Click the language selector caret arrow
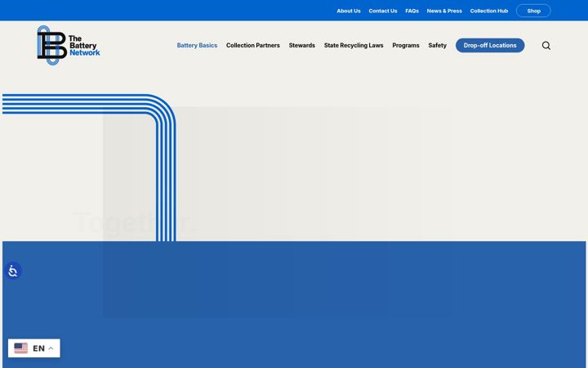Image resolution: width=588 pixels, height=368 pixels. click(51, 348)
